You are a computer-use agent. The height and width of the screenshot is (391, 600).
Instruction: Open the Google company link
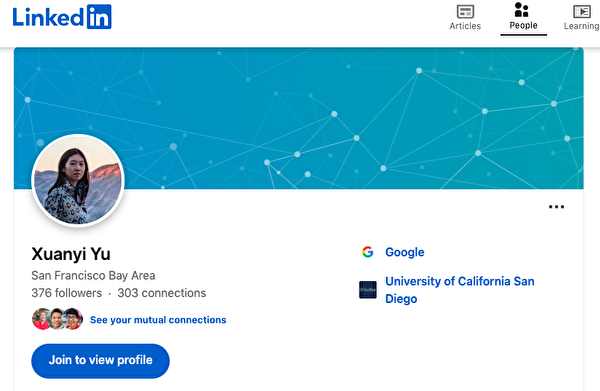(x=404, y=252)
